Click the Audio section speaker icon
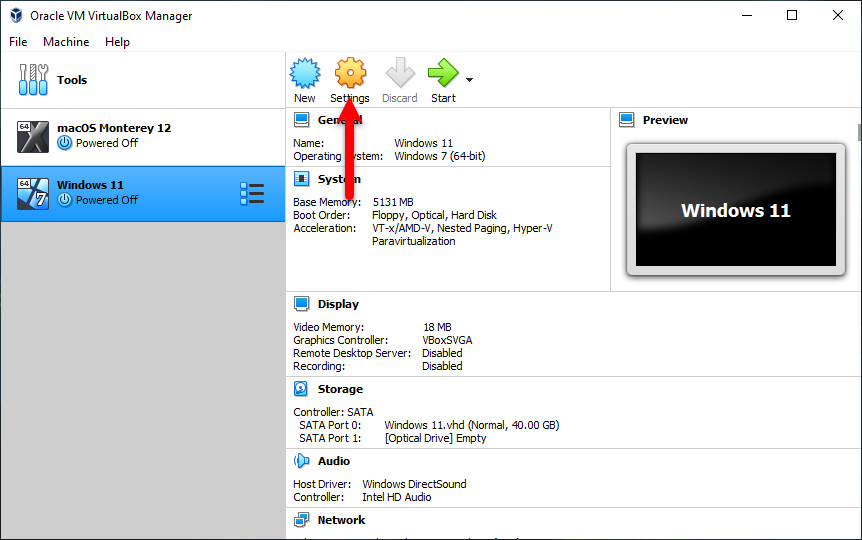The width and height of the screenshot is (862, 540). (301, 461)
